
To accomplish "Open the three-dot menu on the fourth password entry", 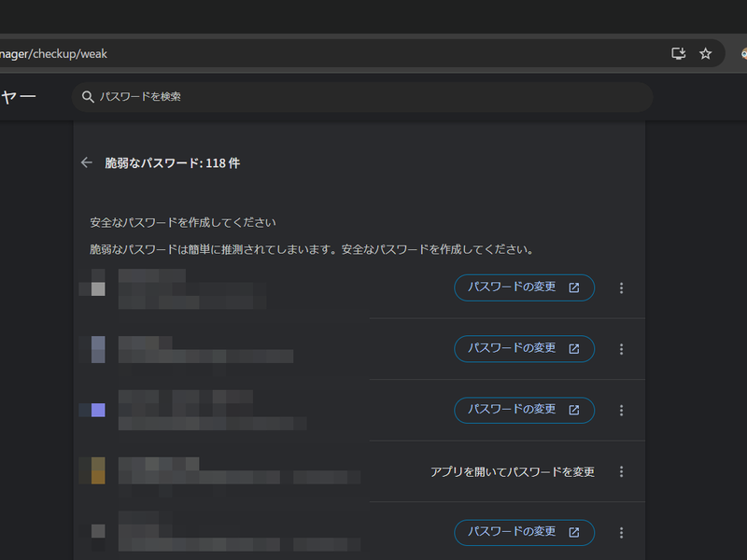I will pyautogui.click(x=621, y=471).
